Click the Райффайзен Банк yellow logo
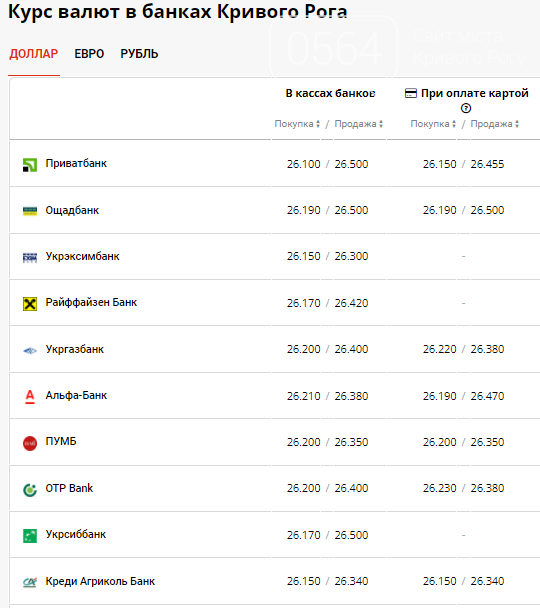 (30, 304)
